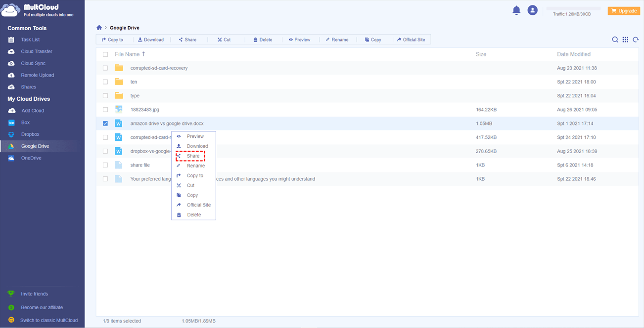Click the traffic usage progress bar
Viewport: 644px width, 328px height.
pos(573,9)
